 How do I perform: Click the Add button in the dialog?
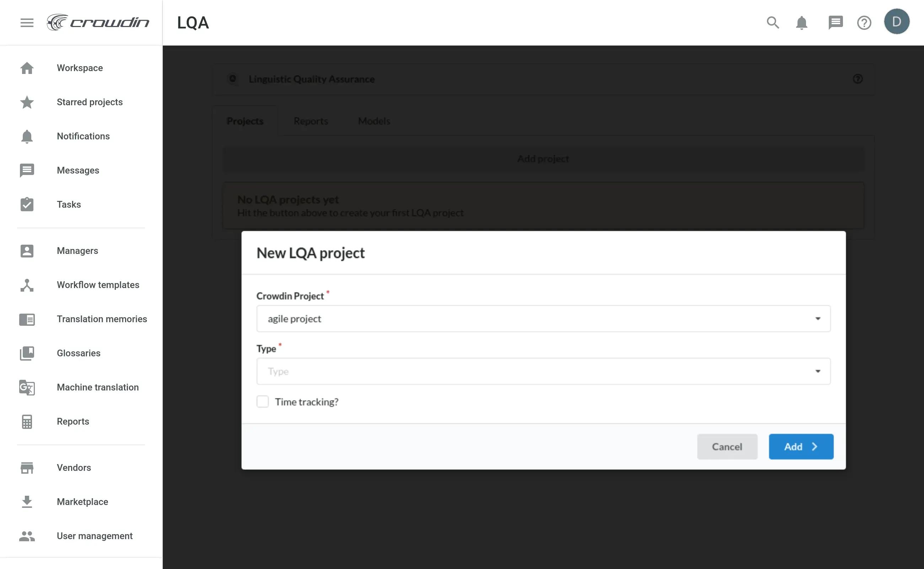click(801, 447)
